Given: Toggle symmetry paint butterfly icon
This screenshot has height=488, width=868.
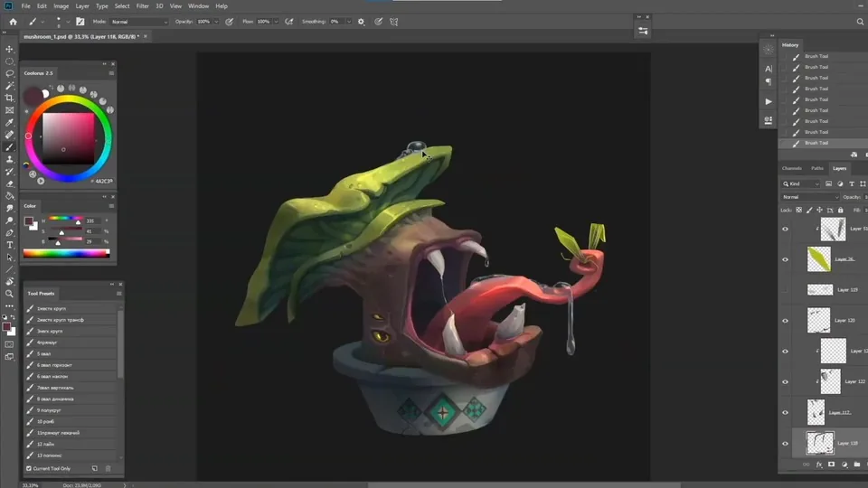Looking at the screenshot, I should [394, 22].
